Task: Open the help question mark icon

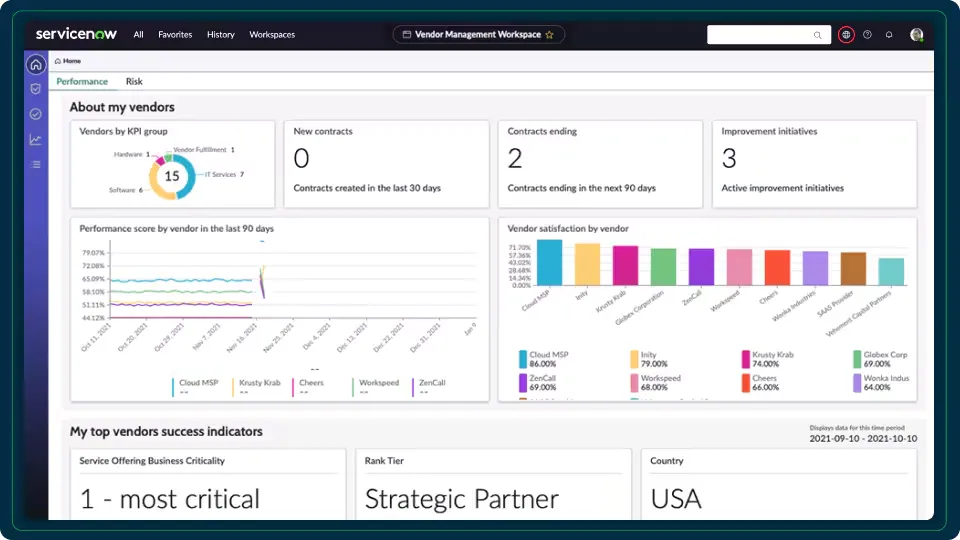Action: [867, 35]
